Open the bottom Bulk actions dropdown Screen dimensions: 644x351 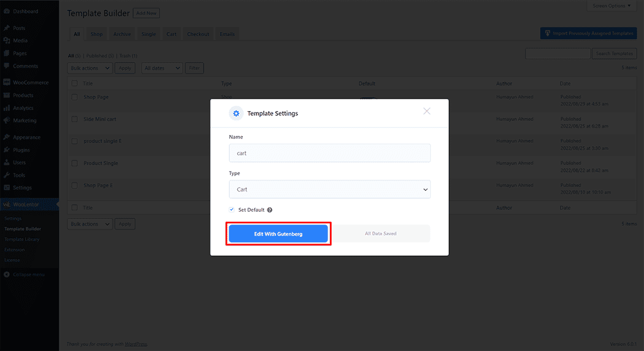pos(90,224)
